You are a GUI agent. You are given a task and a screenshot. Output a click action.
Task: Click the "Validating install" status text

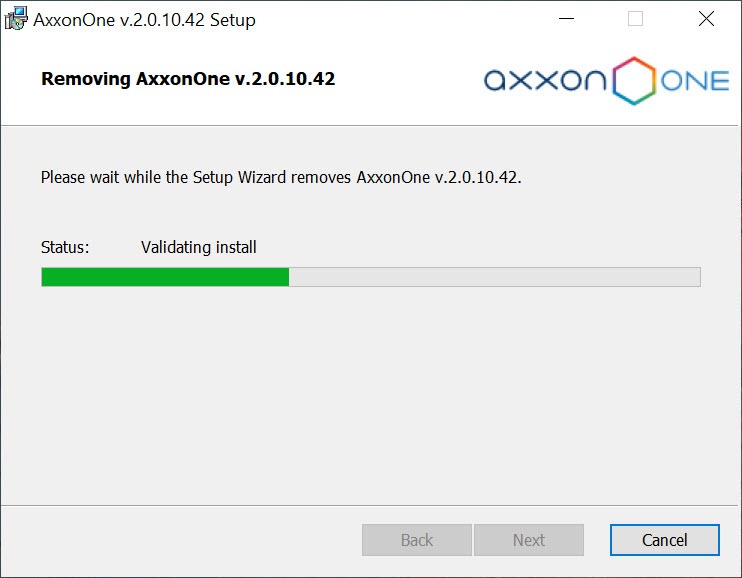pos(199,247)
